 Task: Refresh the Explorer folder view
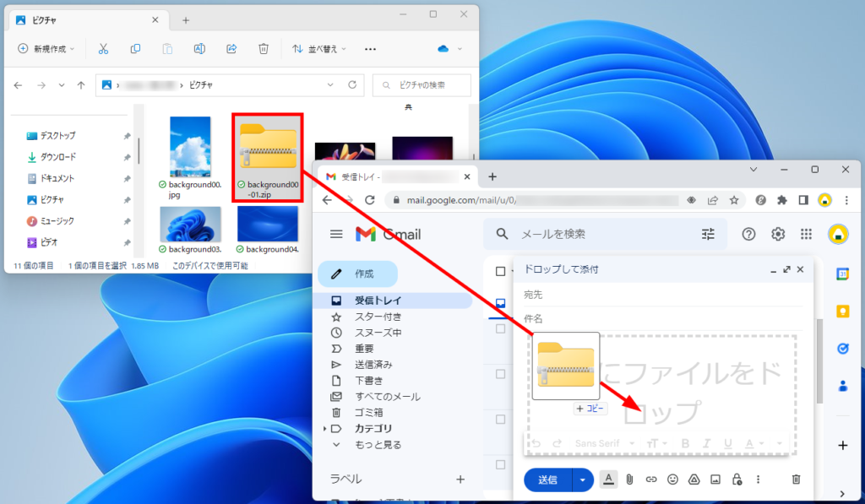352,85
